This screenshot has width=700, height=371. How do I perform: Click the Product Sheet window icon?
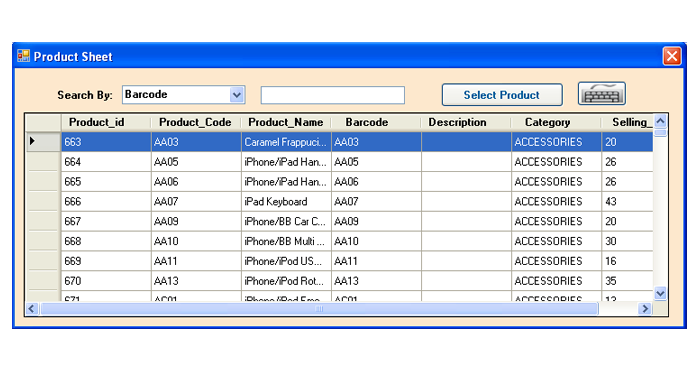[23, 56]
